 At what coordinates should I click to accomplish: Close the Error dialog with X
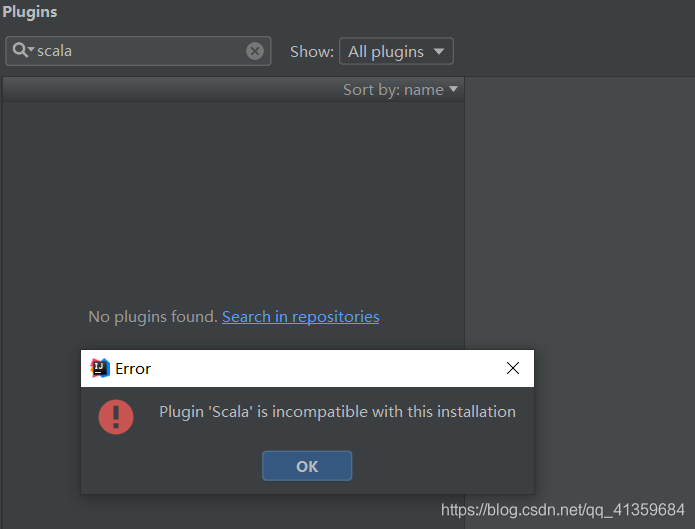tap(513, 368)
